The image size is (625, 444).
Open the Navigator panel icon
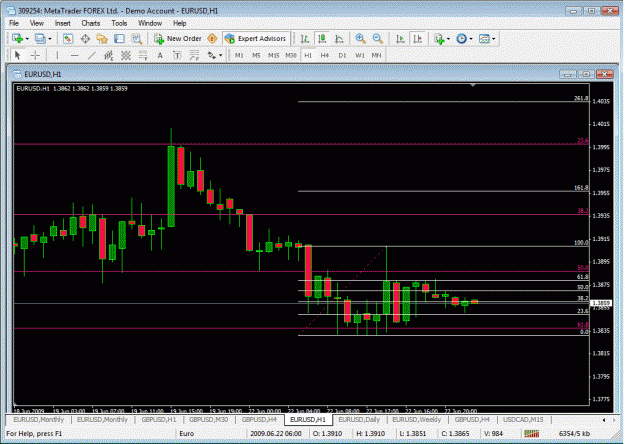pos(102,39)
